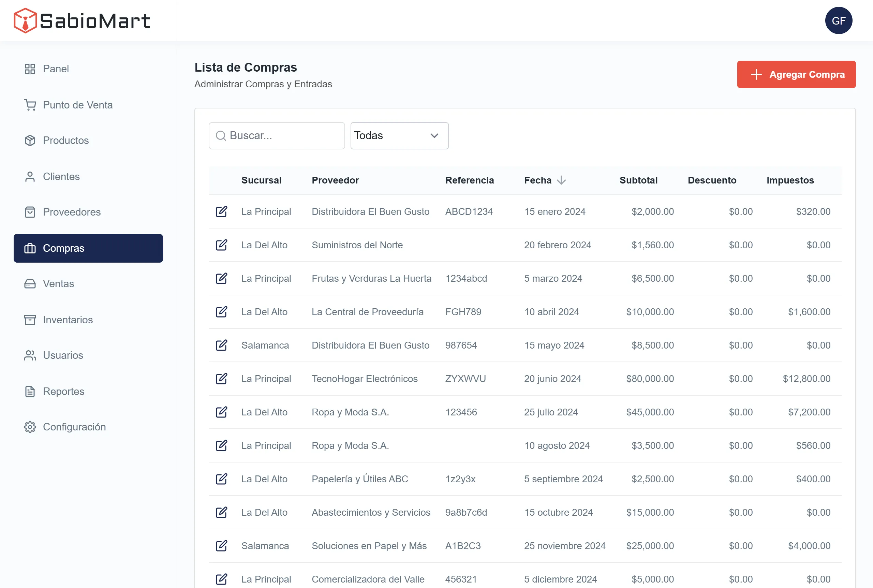873x588 pixels.
Task: Go to Proveedores page
Action: tap(88, 212)
